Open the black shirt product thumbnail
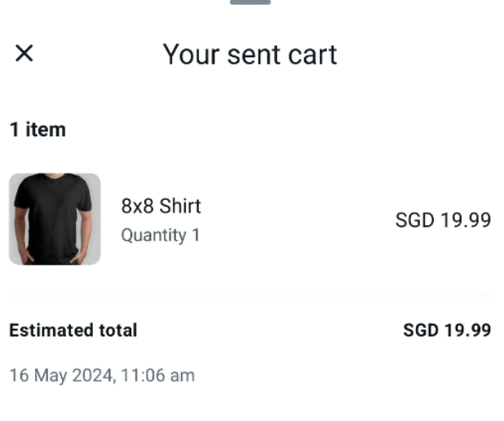 coord(55,219)
